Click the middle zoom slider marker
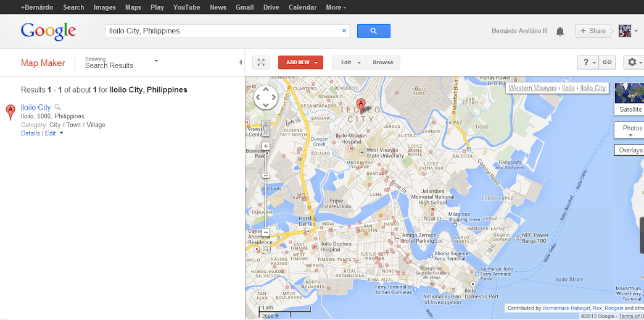Image resolution: width=644 pixels, height=320 pixels. [x=266, y=176]
